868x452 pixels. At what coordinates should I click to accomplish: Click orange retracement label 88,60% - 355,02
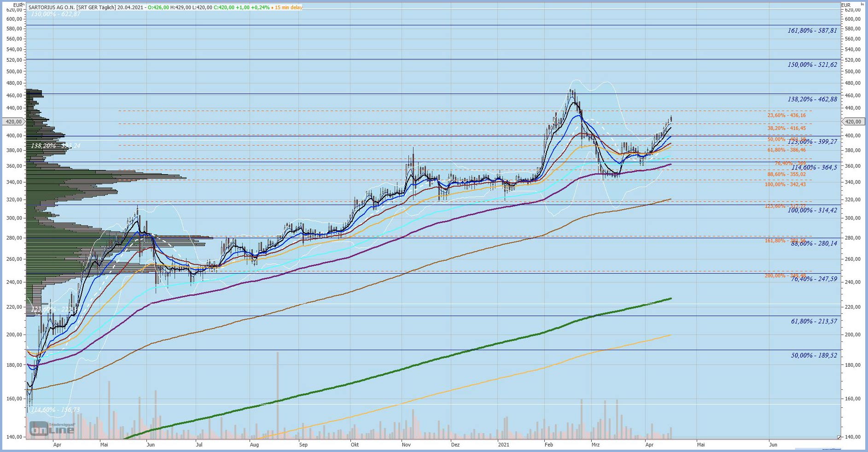[786, 174]
